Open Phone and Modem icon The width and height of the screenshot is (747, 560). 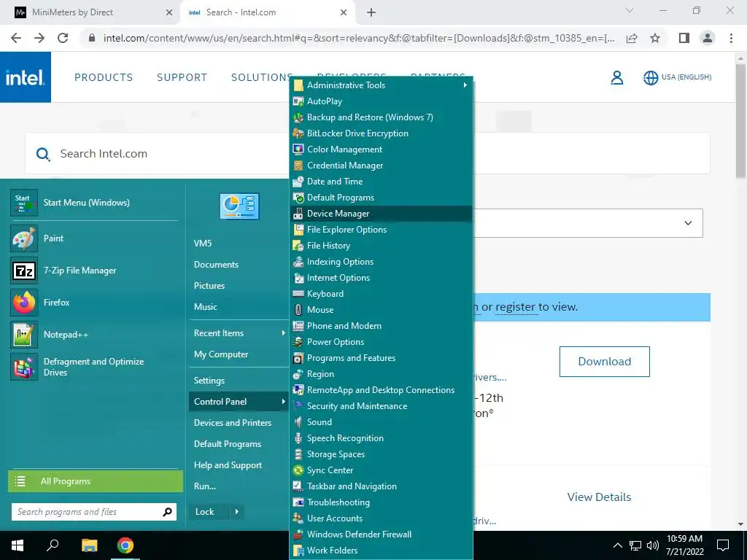point(298,326)
